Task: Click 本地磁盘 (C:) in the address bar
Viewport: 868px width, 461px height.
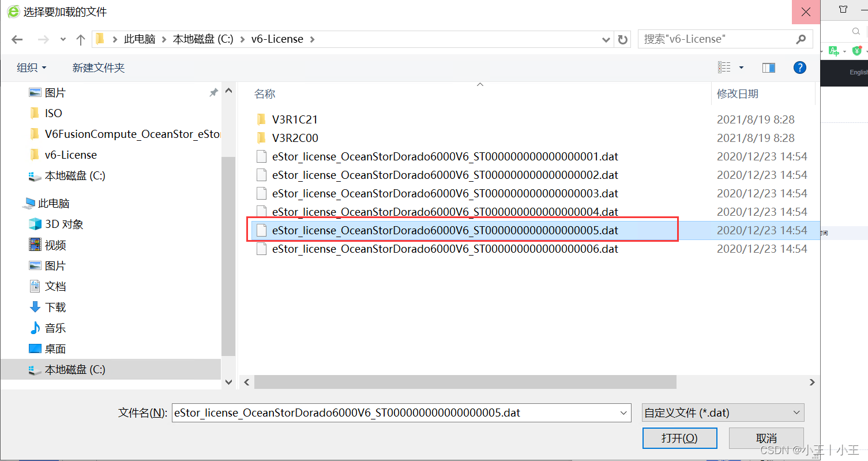Action: click(x=203, y=39)
